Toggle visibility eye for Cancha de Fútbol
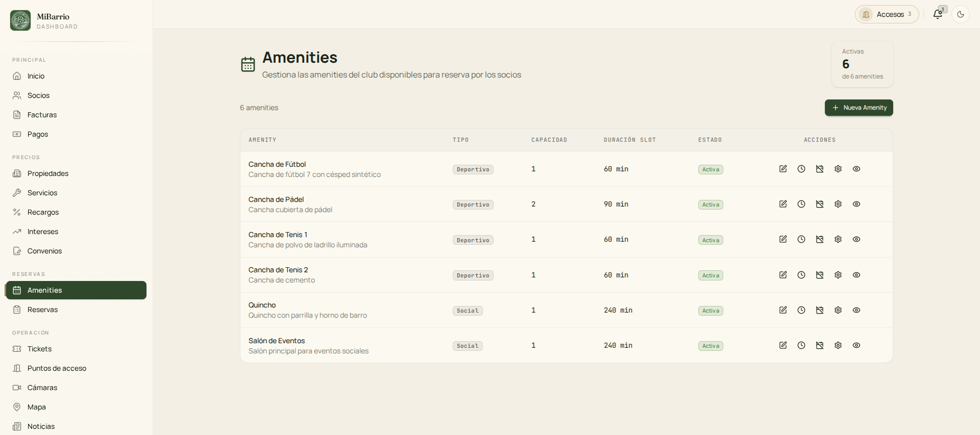The width and height of the screenshot is (980, 435). click(x=856, y=169)
